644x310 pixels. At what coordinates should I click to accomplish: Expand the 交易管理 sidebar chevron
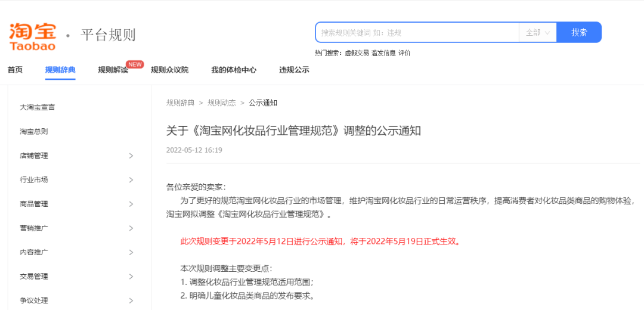tap(131, 277)
